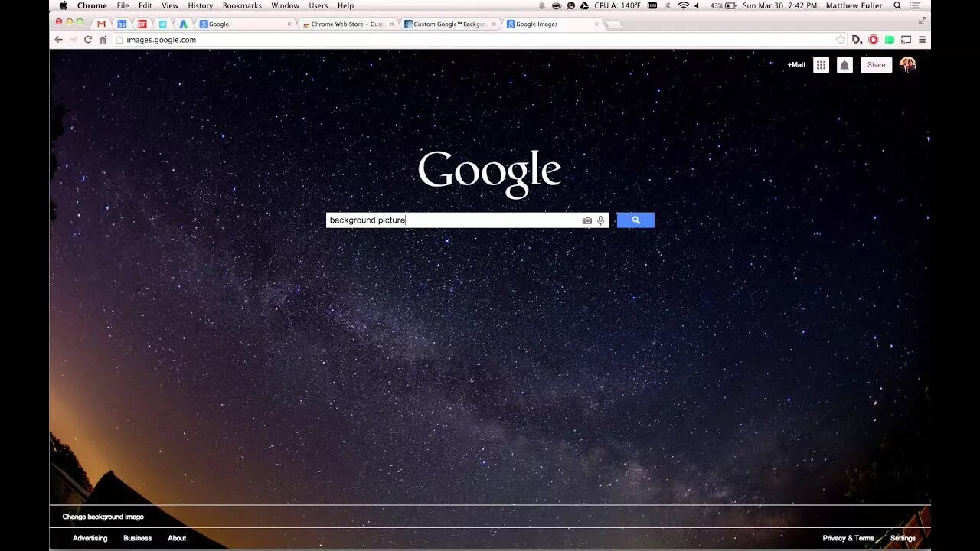980x551 pixels.
Task: Click the CPU A: 140°F temperature readout
Action: pyautogui.click(x=617, y=5)
